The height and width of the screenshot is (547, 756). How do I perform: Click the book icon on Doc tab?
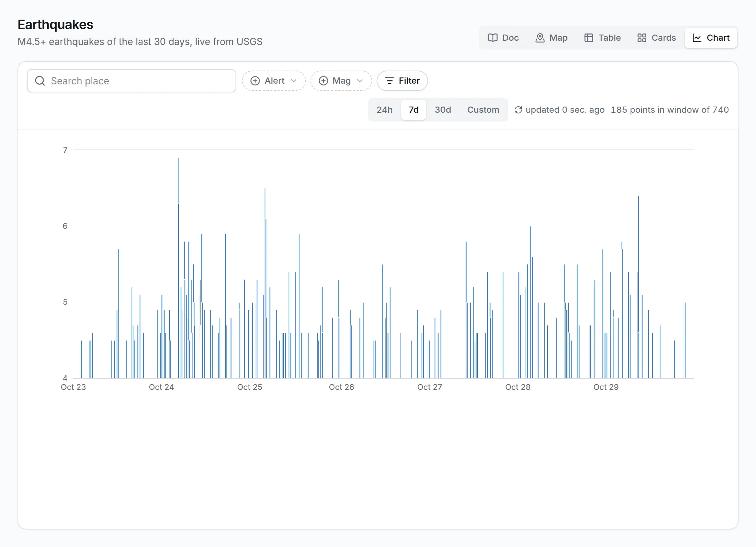point(492,38)
